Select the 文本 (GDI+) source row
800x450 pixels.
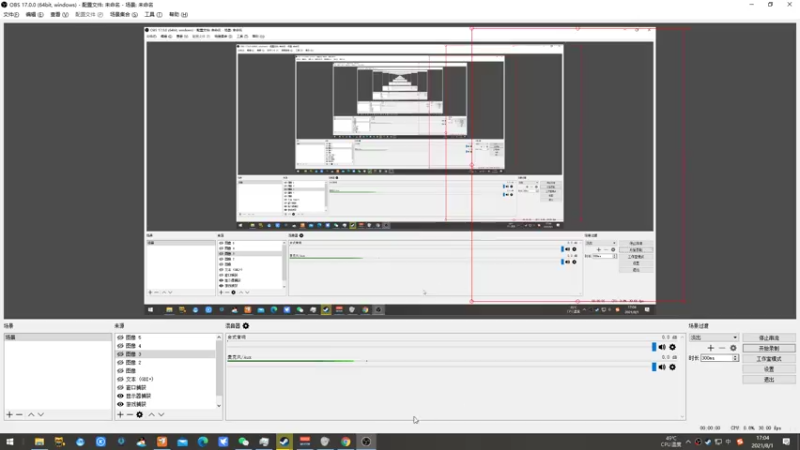165,379
